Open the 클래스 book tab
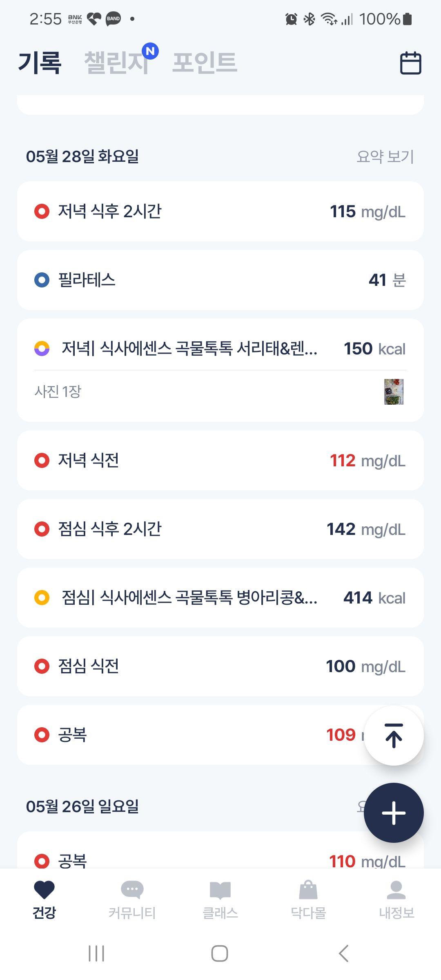This screenshot has width=441, height=980. [x=220, y=899]
